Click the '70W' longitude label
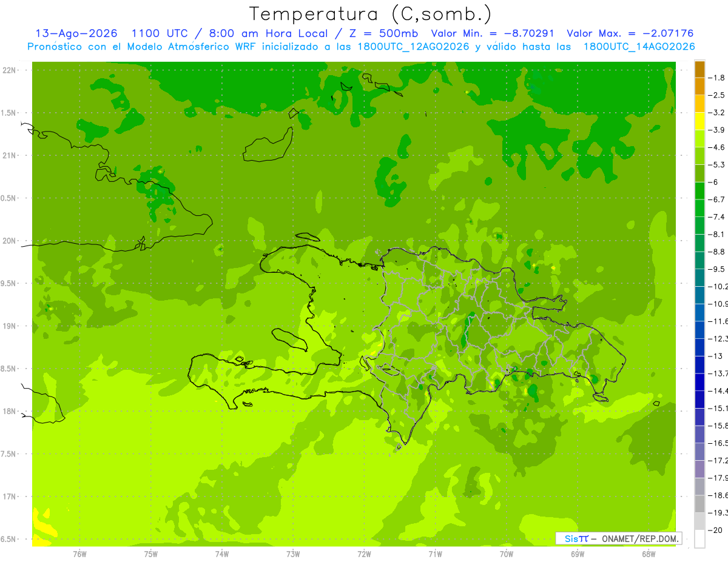728x562 pixels. (507, 554)
